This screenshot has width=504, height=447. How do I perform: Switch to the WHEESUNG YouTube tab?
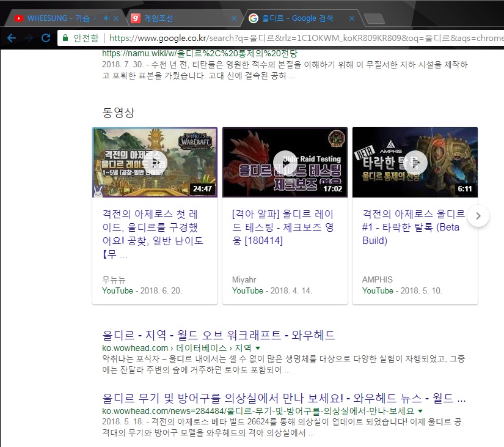click(x=58, y=18)
